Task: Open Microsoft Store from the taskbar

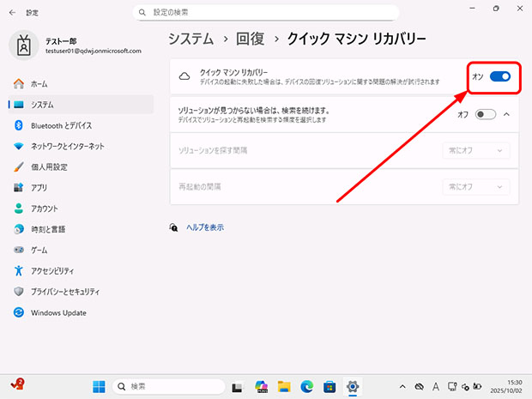Action: point(329,386)
